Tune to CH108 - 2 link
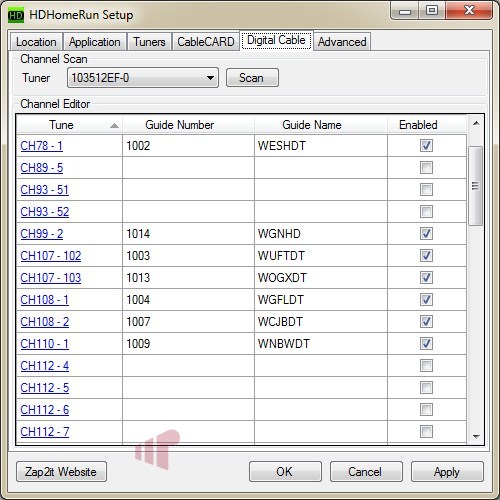The width and height of the screenshot is (500, 500). click(x=45, y=322)
